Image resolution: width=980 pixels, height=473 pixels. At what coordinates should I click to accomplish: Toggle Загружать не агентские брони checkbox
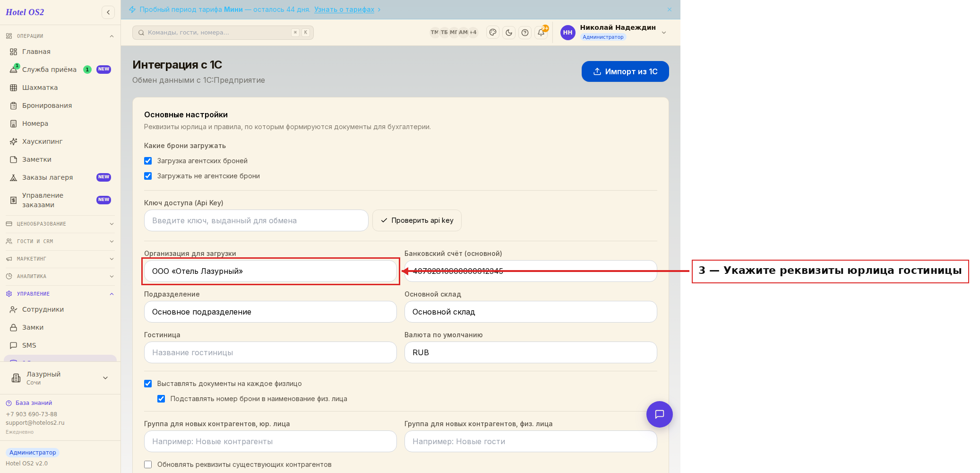148,176
